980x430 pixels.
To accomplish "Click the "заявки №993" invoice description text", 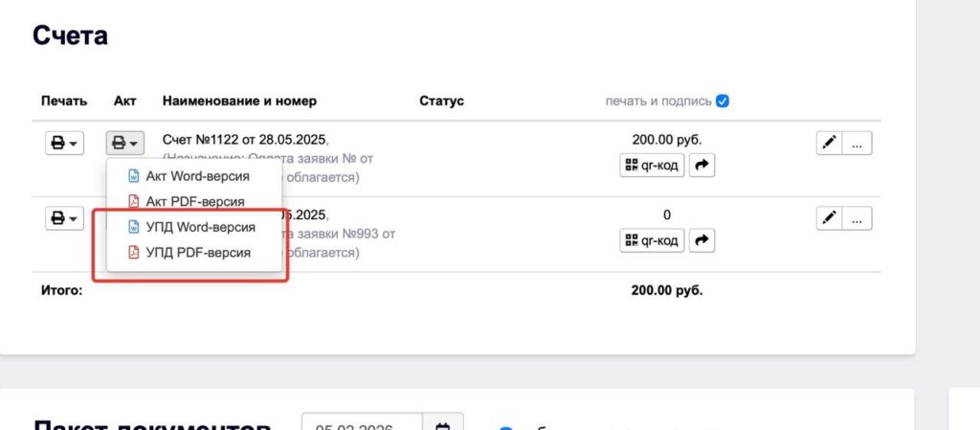I will pyautogui.click(x=354, y=234).
